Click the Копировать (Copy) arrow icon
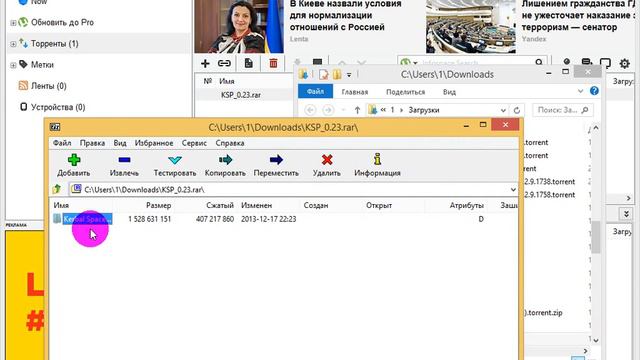This screenshot has width=640, height=360. click(x=225, y=160)
